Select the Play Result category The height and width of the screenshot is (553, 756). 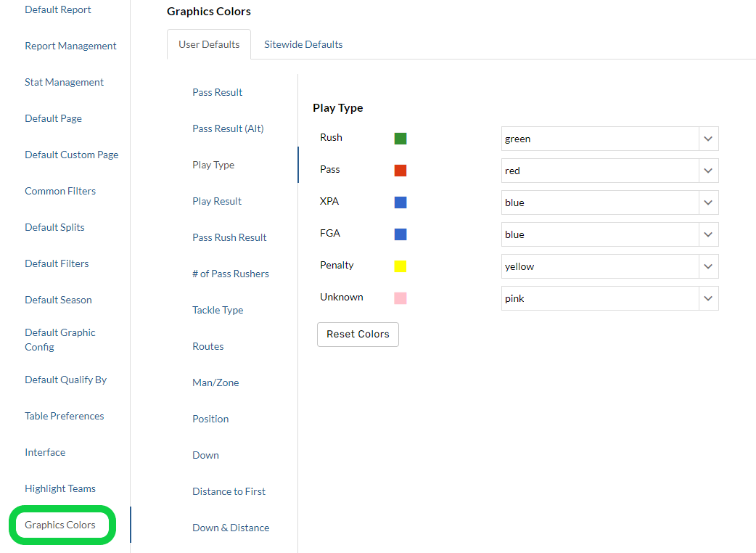tap(217, 201)
